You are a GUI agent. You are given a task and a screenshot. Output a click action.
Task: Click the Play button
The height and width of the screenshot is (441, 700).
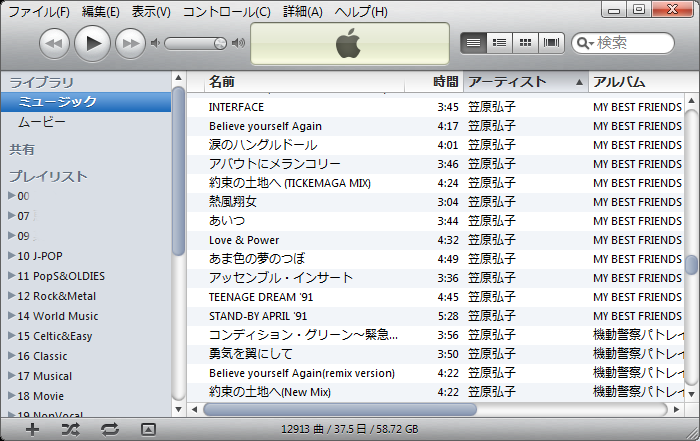[92, 43]
